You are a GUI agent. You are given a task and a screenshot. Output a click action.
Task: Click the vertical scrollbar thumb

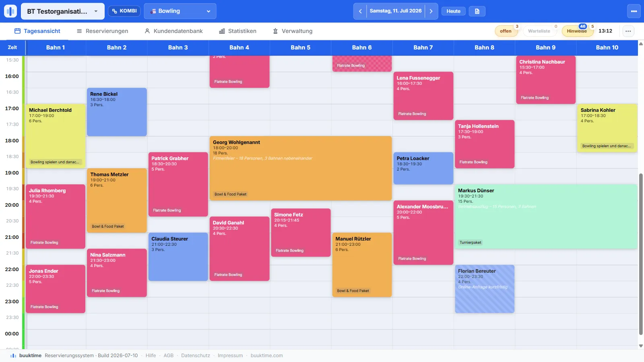641,254
